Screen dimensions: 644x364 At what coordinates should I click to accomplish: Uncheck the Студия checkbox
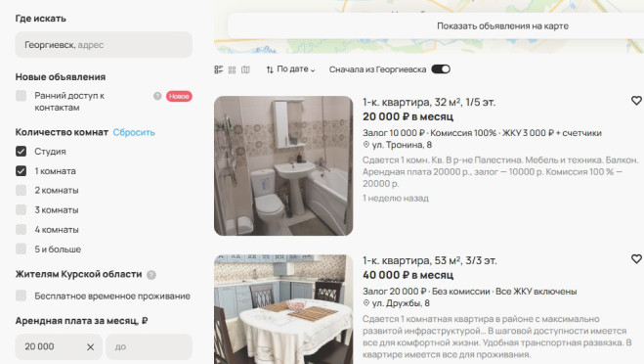(x=21, y=152)
